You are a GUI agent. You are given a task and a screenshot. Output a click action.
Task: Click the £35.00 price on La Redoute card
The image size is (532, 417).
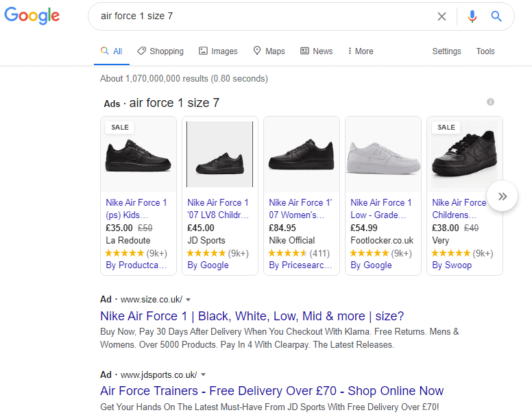[119, 228]
